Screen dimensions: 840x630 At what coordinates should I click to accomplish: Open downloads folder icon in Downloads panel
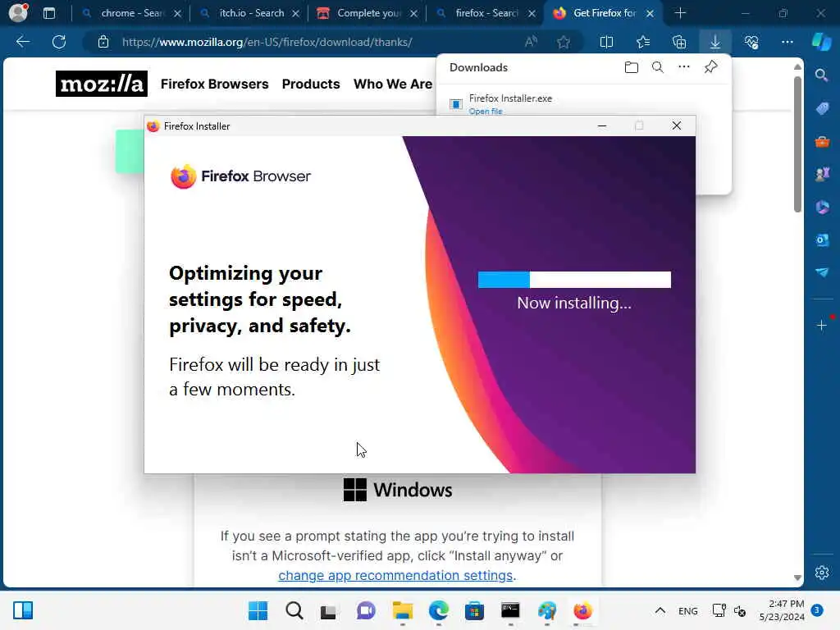[632, 67]
